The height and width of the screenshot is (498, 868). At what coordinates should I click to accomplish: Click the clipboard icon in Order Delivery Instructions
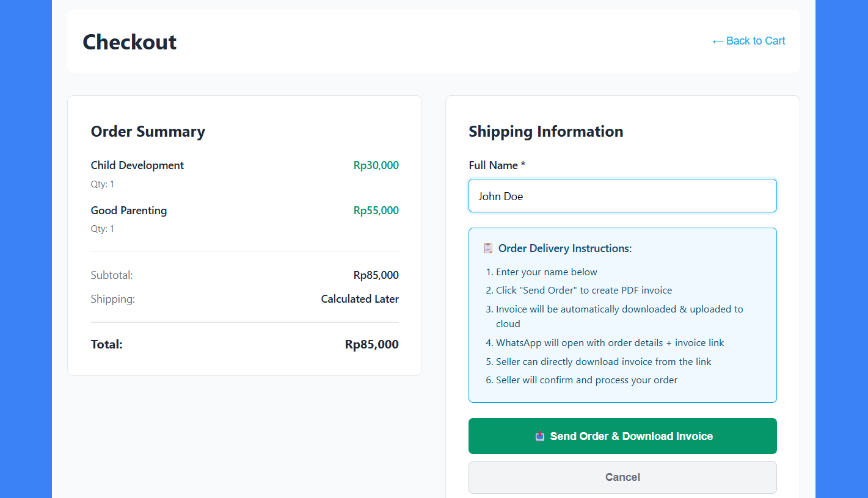pos(487,248)
